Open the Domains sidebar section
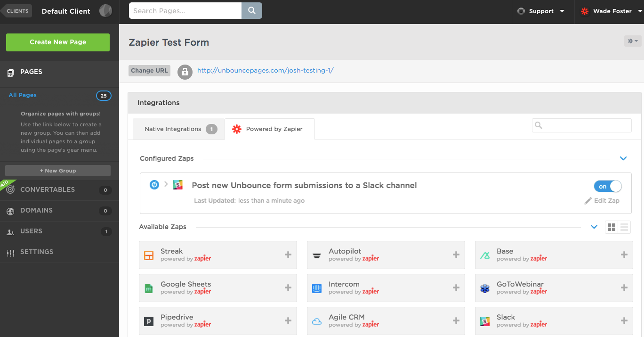 [x=59, y=210]
